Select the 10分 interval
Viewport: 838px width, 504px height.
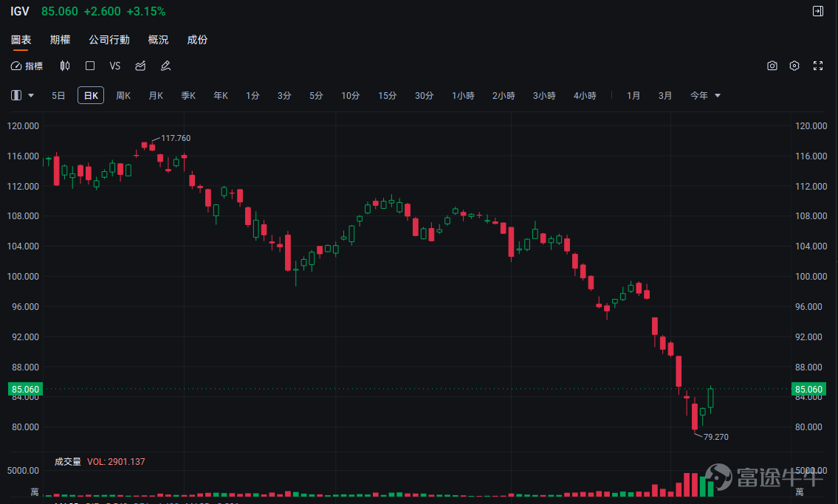point(351,96)
